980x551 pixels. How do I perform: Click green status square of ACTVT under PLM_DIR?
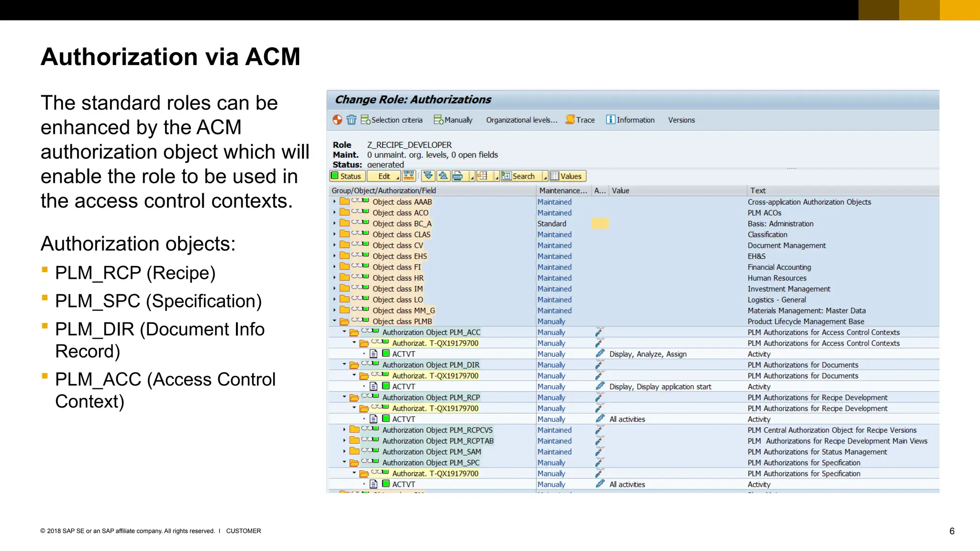386,386
